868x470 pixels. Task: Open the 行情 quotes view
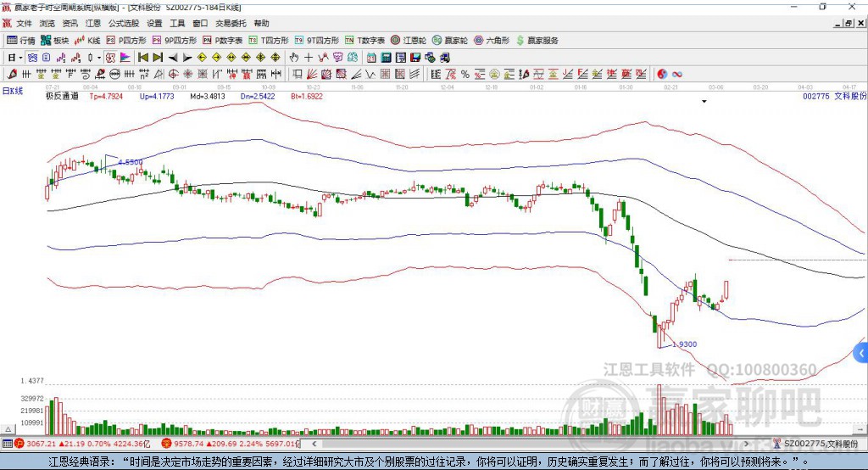coord(20,41)
